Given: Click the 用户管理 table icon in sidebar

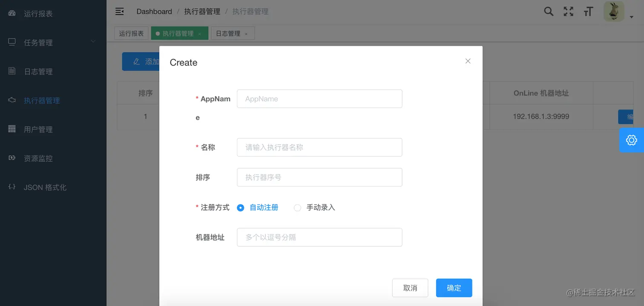Looking at the screenshot, I should 12,129.
